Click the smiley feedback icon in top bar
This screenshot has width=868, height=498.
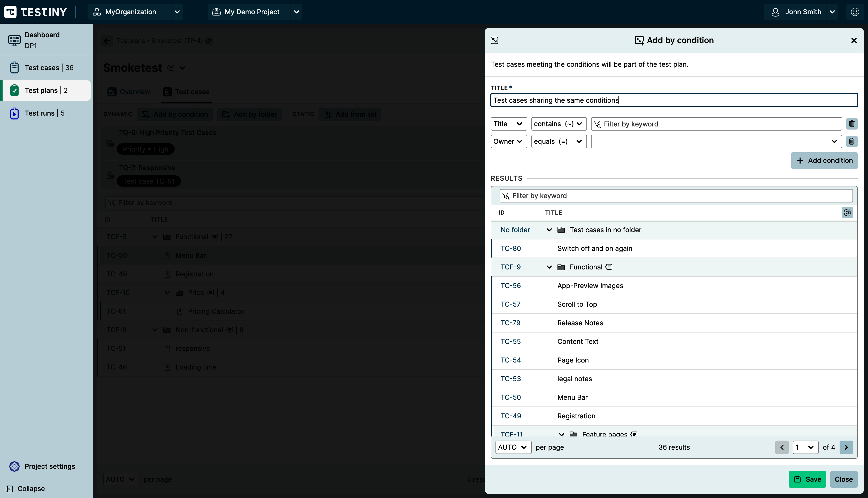855,12
